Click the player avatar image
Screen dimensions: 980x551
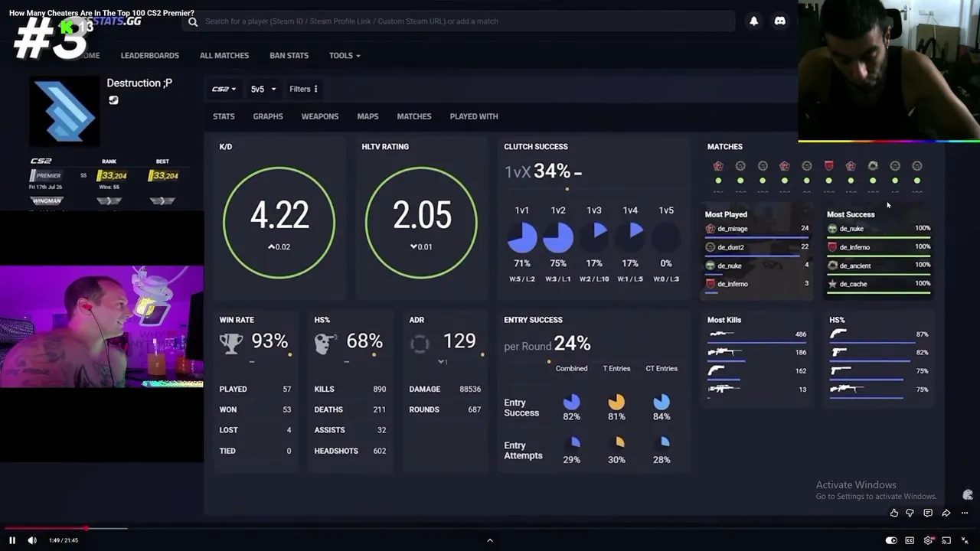[x=64, y=112]
